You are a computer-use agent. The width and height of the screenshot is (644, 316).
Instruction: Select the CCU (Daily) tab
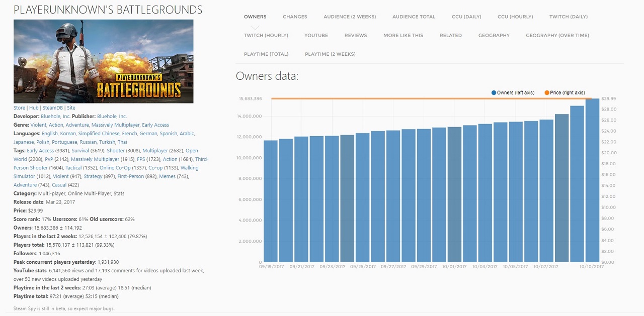click(466, 17)
